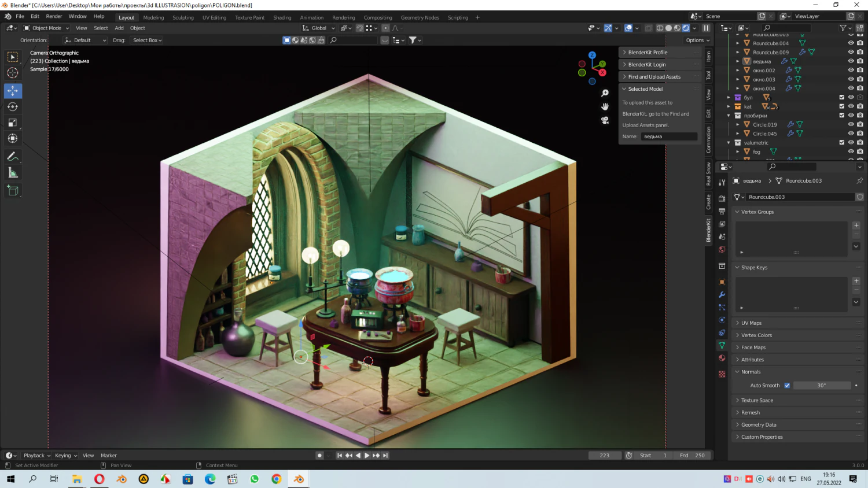Open the Options dropdown in viewport header
This screenshot has height=488, width=868.
pyautogui.click(x=697, y=40)
